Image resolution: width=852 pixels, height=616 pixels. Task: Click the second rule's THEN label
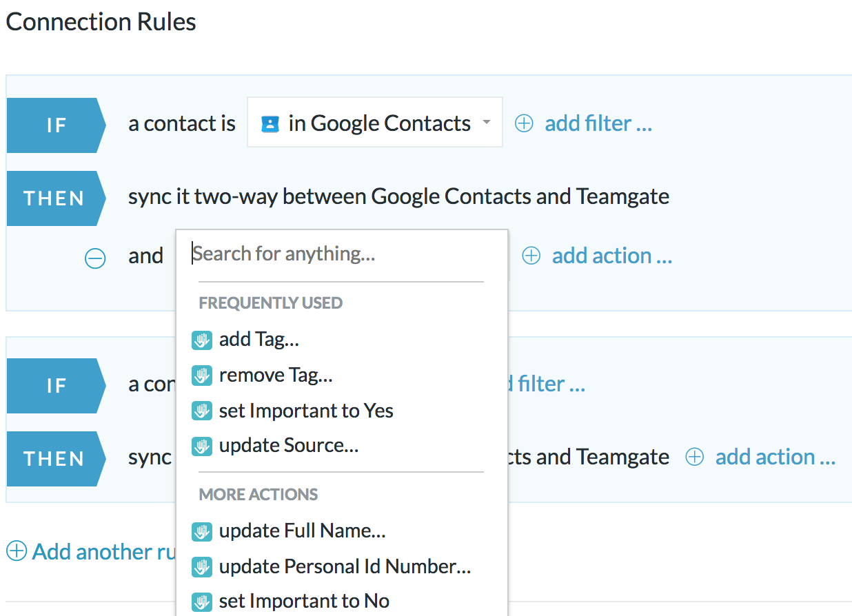[56, 459]
